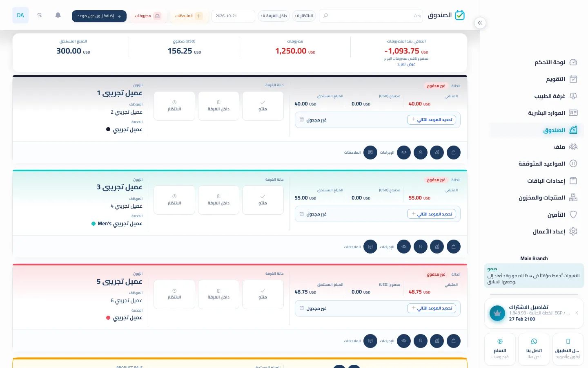Image resolution: width=588 pixels, height=368 pixels.
Task: Open the shopping bag action for عميل تجريبي 3
Action: [x=454, y=247]
